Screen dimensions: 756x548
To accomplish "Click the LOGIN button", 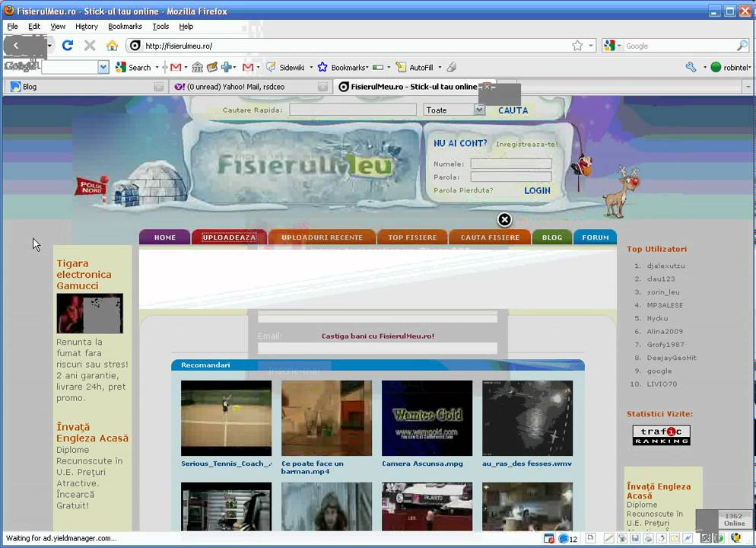I will click(x=537, y=190).
